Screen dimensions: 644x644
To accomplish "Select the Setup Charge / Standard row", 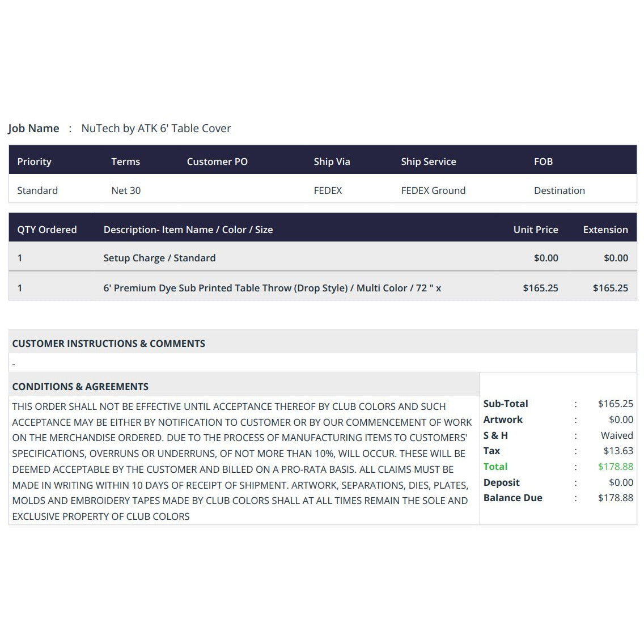I will tap(323, 258).
